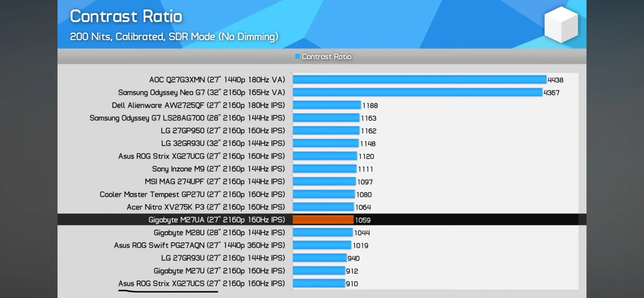Click the LG 32GR93U row label
This screenshot has width=644, height=298.
223,143
